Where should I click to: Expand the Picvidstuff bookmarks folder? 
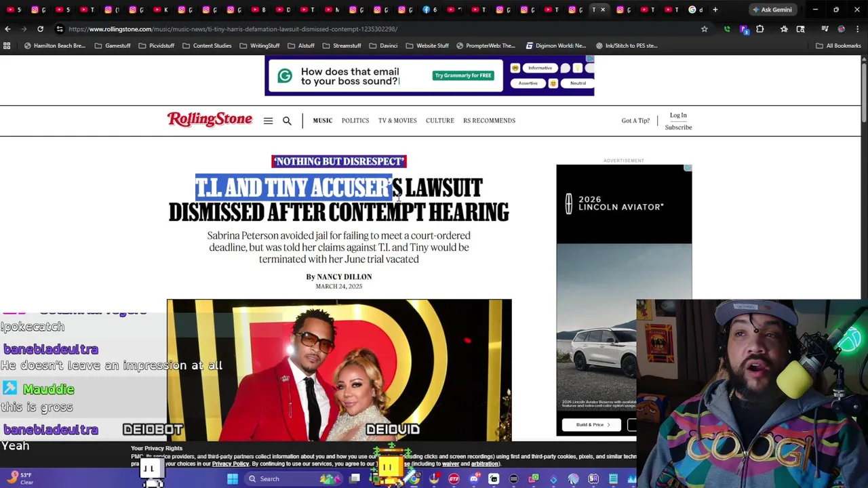pos(157,45)
